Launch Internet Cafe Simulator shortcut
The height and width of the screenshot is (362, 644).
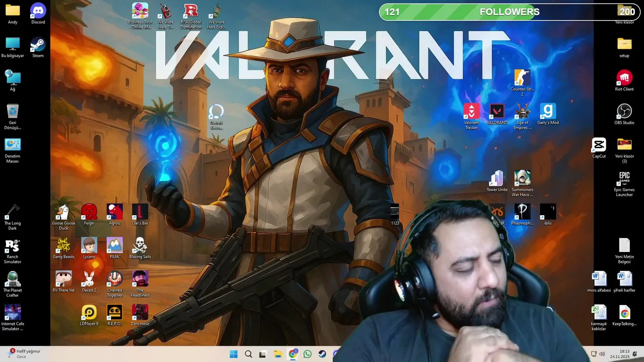(13, 318)
